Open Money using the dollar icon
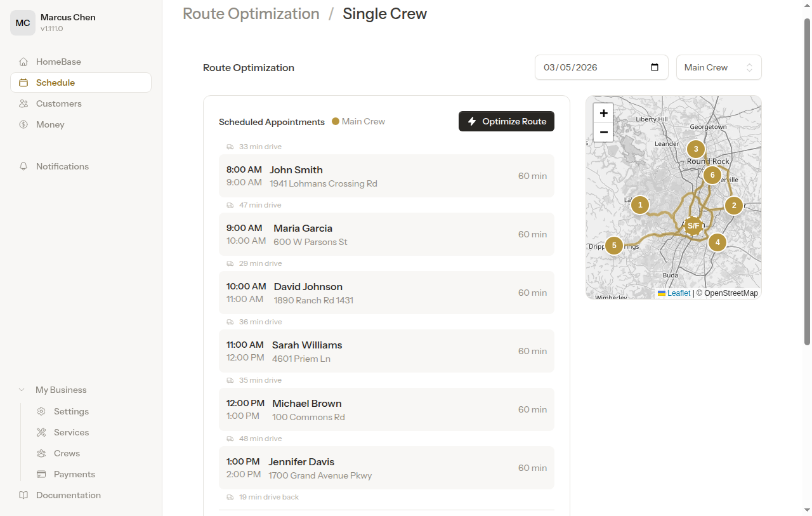This screenshot has height=516, width=812. click(23, 124)
